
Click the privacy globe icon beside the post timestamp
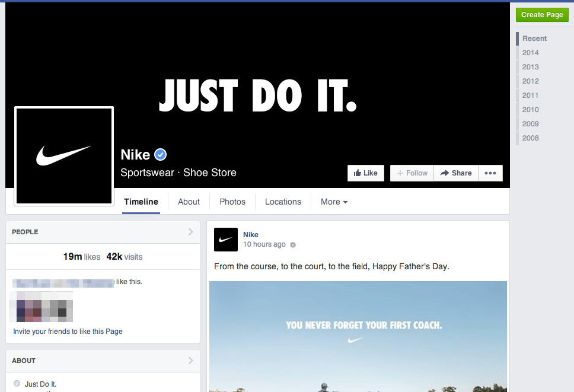[x=293, y=244]
